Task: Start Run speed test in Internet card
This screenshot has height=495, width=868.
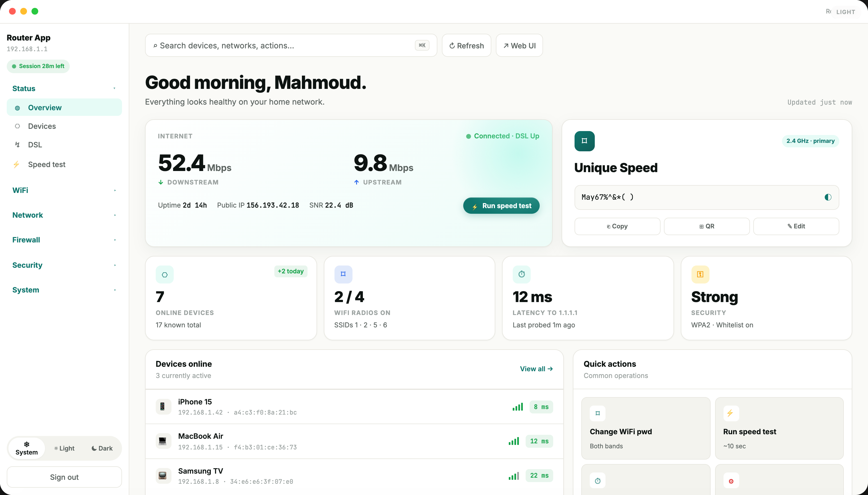Action: tap(501, 206)
